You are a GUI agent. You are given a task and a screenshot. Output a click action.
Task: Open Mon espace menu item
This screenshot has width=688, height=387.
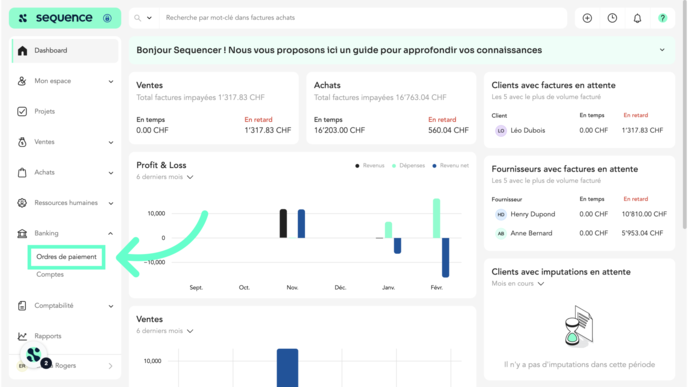click(x=53, y=81)
